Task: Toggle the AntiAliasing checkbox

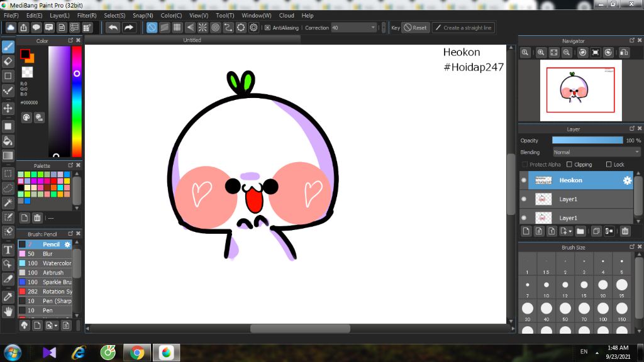Action: tap(268, 28)
